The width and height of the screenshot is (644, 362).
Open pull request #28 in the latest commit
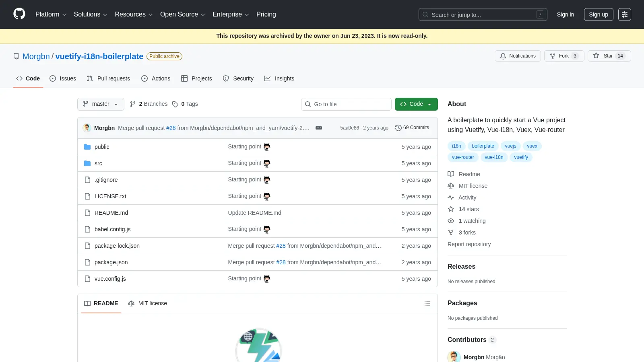pos(171,128)
